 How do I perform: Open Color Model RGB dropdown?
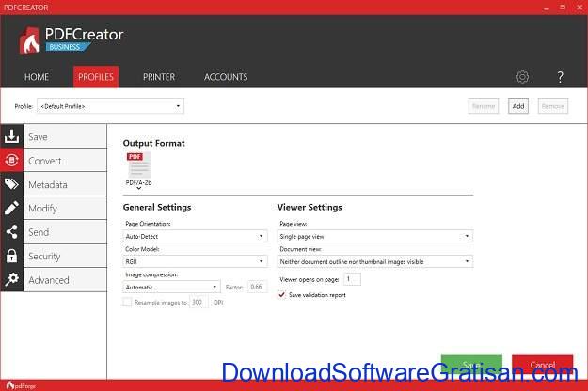point(195,261)
